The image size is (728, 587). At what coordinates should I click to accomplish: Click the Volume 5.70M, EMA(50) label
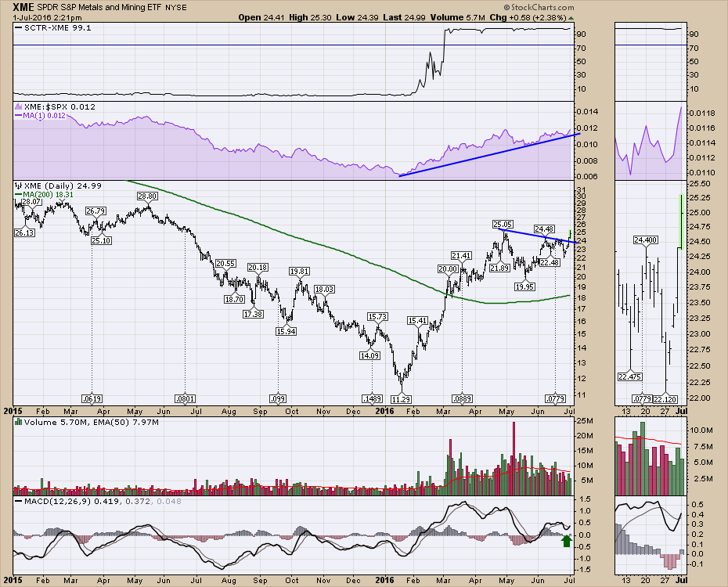point(87,423)
